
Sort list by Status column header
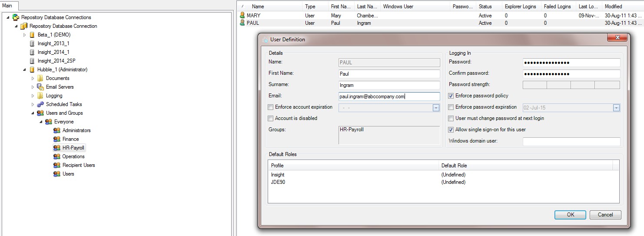point(485,7)
